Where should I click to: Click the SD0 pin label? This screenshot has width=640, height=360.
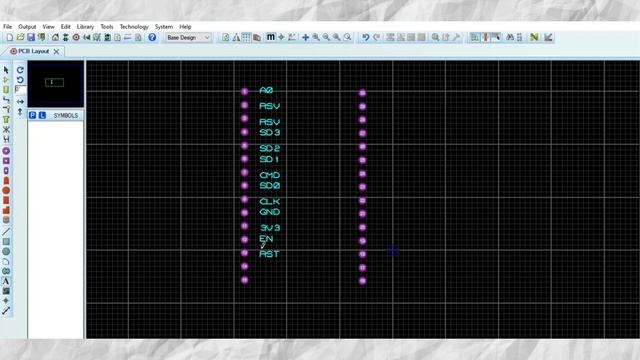[x=270, y=186]
